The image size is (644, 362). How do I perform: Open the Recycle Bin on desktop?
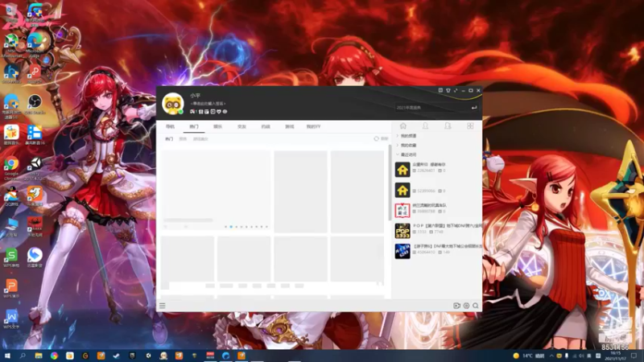[x=11, y=12]
